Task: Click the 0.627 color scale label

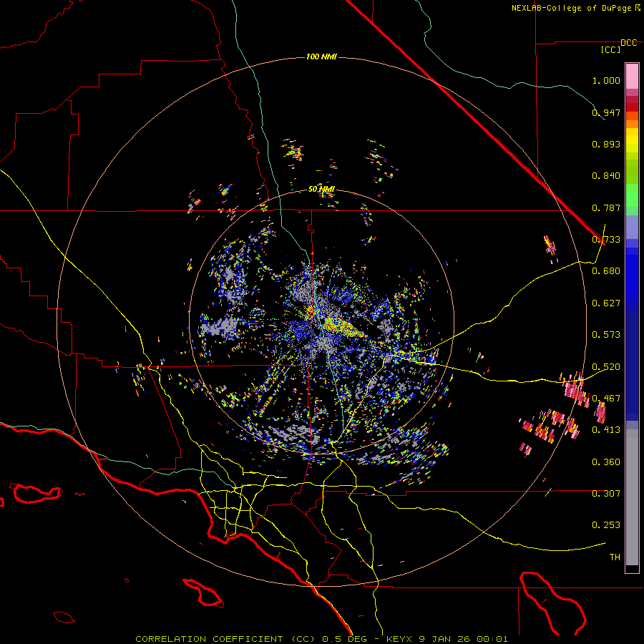Action: 606,303
